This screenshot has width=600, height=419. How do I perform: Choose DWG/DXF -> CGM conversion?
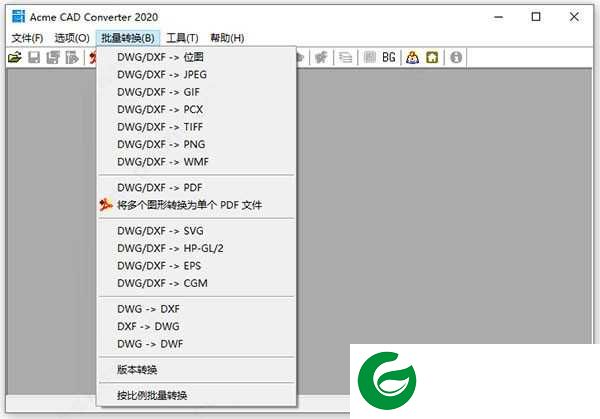197,283
